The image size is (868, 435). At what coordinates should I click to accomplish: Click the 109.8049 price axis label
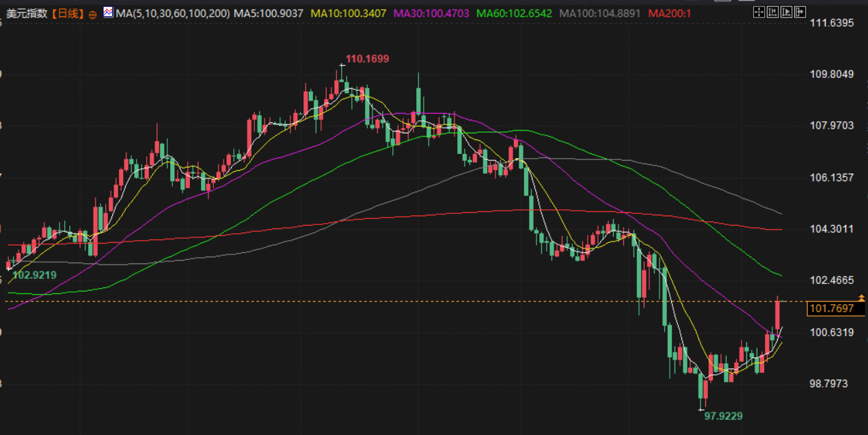tap(832, 75)
